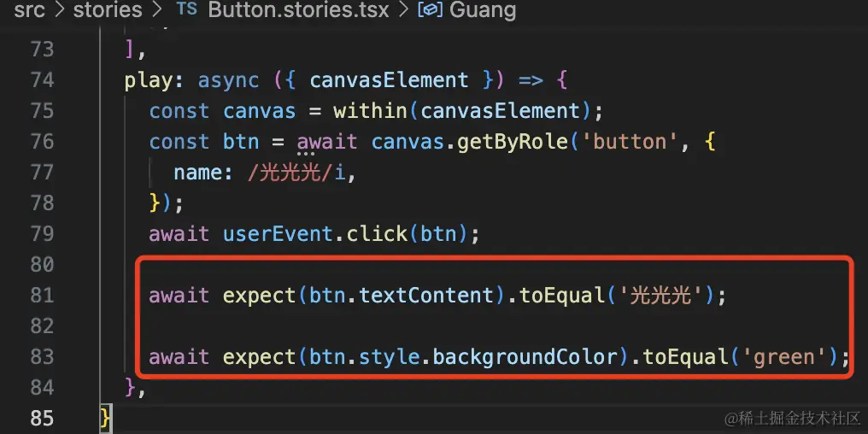Click line number 82 in gutter
868x434 pixels.
(42, 326)
